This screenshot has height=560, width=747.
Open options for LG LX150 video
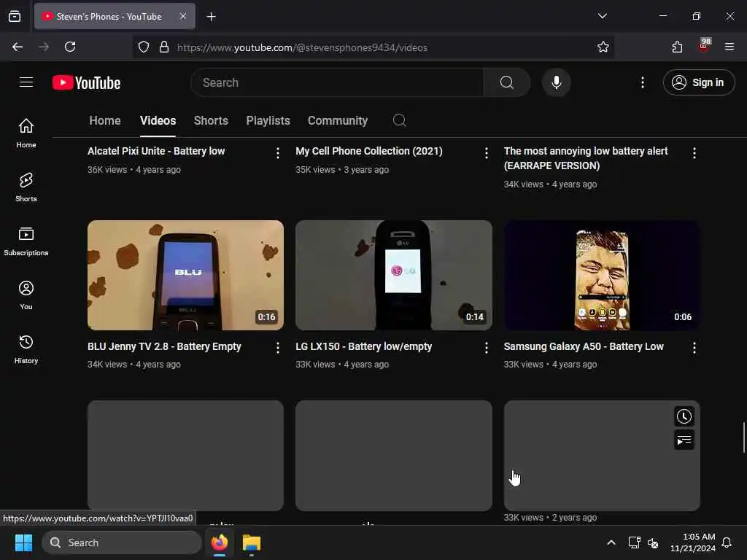tap(486, 348)
